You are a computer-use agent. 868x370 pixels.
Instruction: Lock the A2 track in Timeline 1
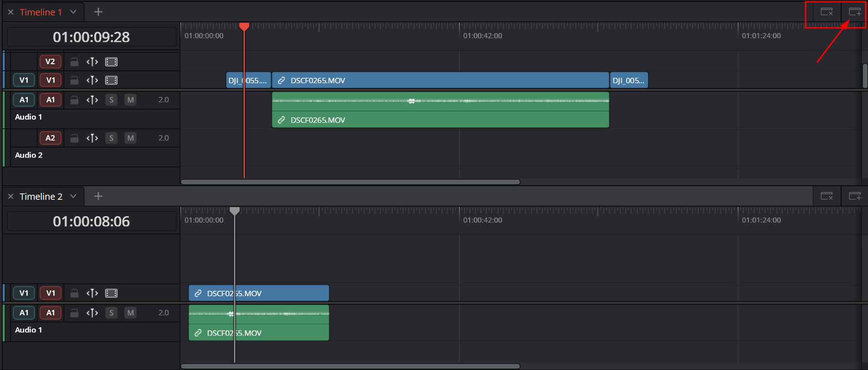(x=74, y=138)
